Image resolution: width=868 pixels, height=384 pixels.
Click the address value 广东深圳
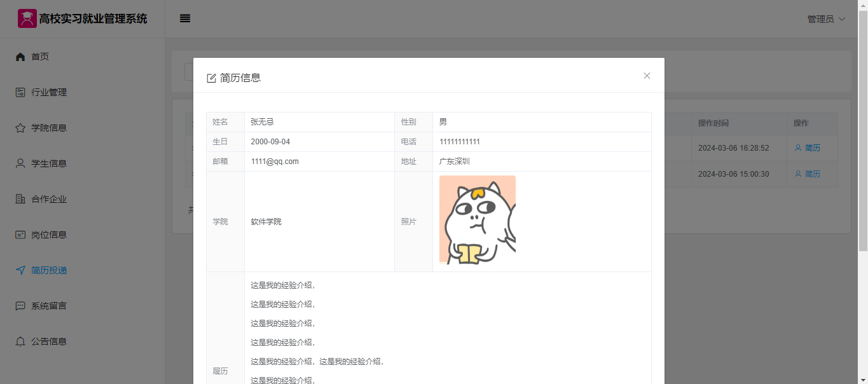click(x=455, y=161)
